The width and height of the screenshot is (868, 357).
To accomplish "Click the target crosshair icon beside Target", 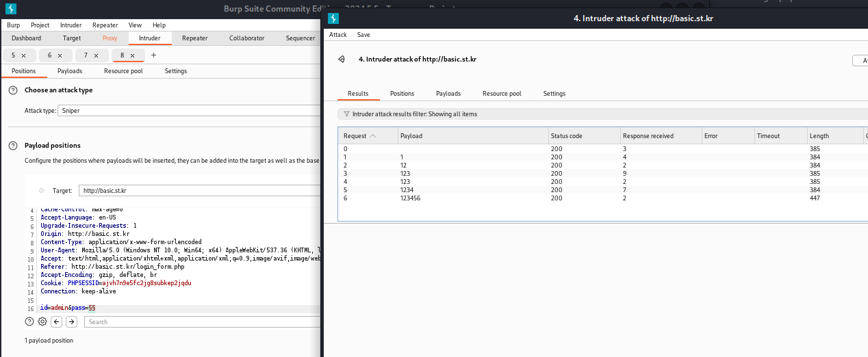I will click(x=41, y=191).
